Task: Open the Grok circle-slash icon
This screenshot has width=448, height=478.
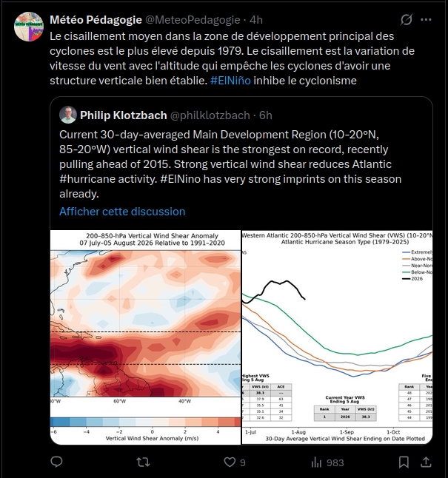Action: (407, 20)
